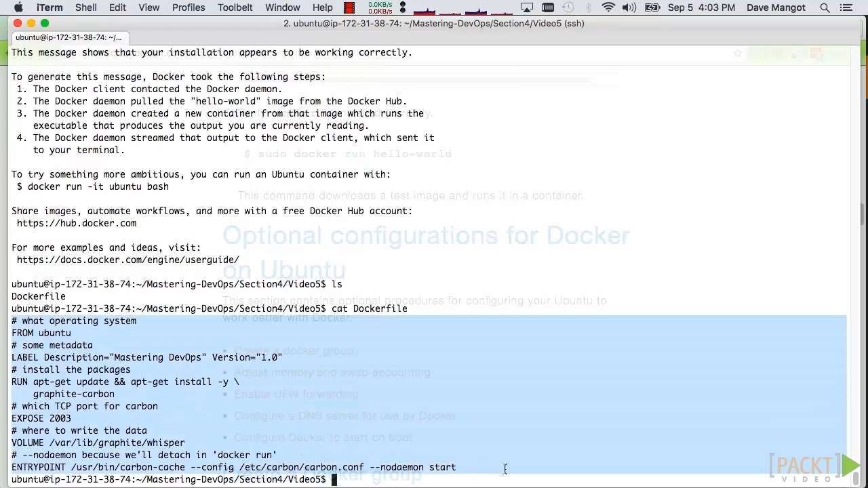Open the Shell menu
Screen dimensions: 868x488
tap(86, 7)
